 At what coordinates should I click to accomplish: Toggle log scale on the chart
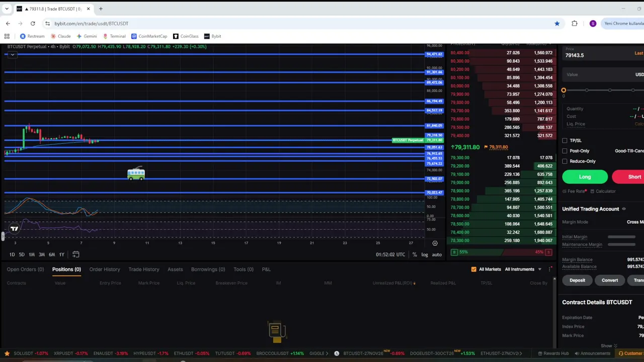[425, 254]
